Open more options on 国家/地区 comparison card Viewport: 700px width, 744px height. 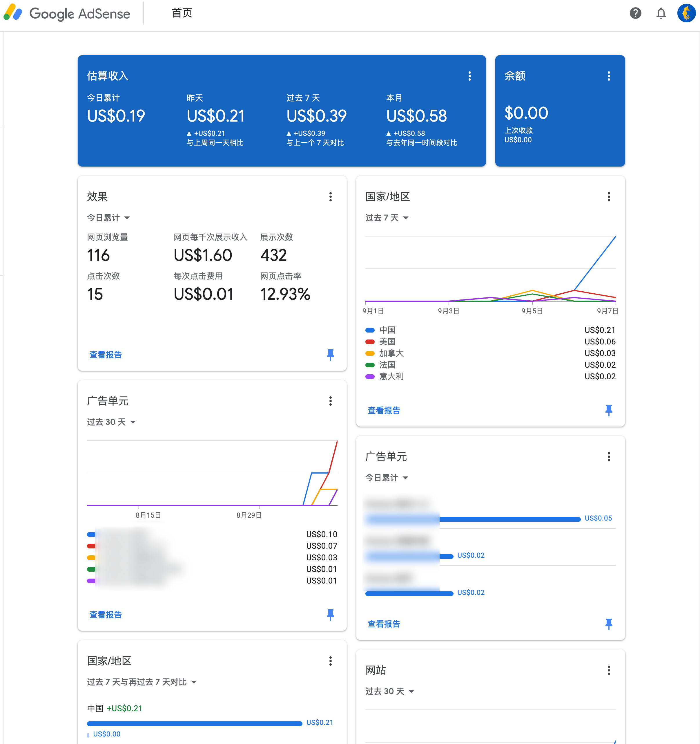[x=331, y=661]
